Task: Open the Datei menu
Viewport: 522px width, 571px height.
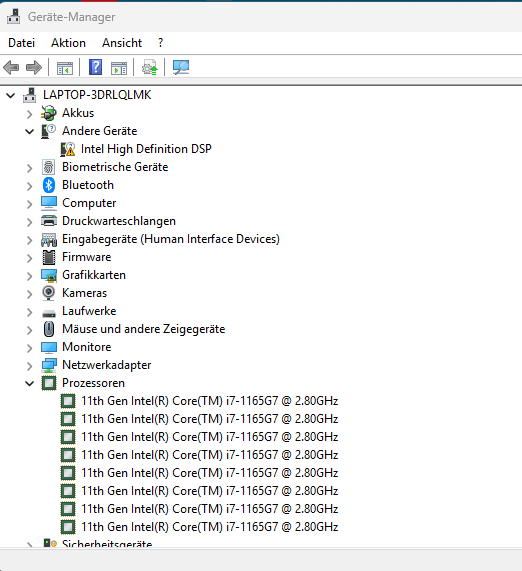Action: [x=21, y=43]
